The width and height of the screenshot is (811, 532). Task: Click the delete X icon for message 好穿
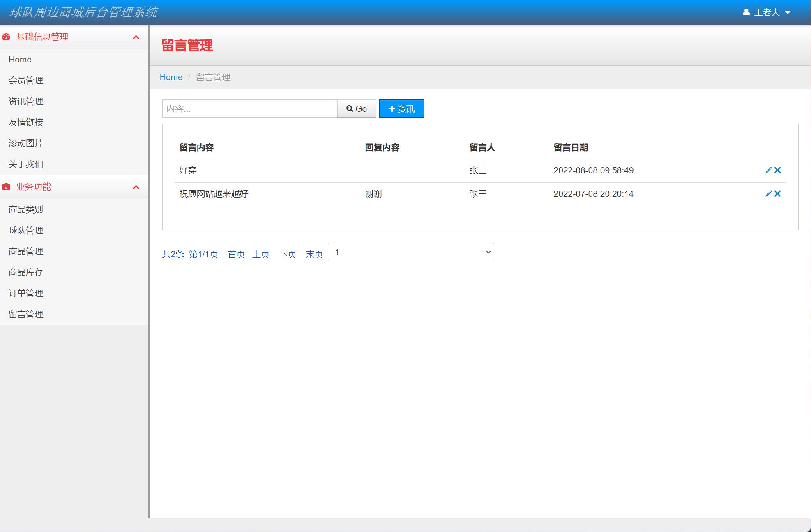pyautogui.click(x=778, y=170)
